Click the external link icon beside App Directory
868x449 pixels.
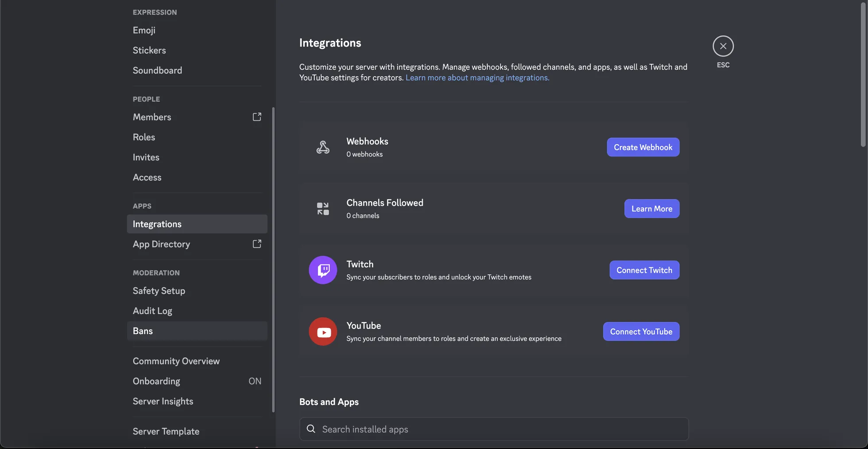pos(257,244)
